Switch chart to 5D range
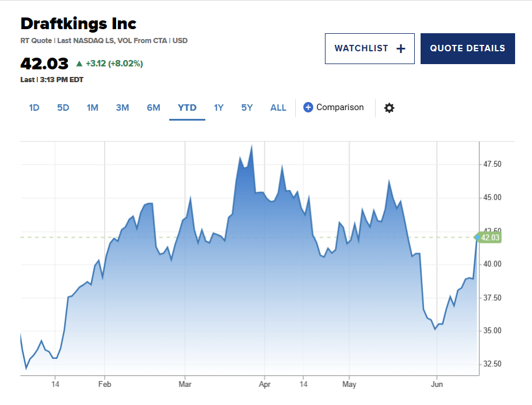This screenshot has height=405, width=532. 63,108
